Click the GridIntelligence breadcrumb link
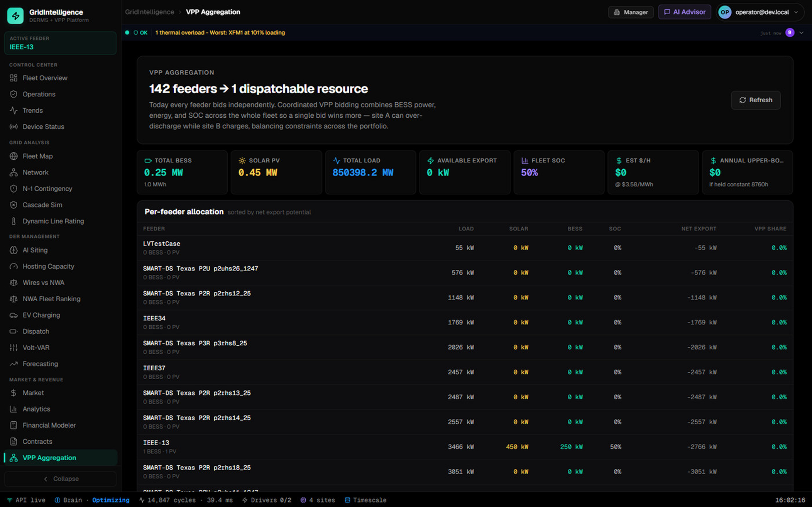 (149, 12)
